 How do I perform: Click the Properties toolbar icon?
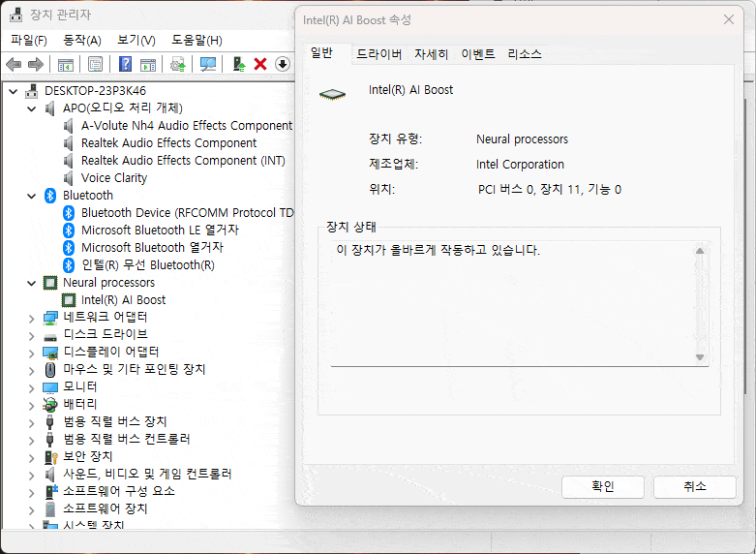95,64
